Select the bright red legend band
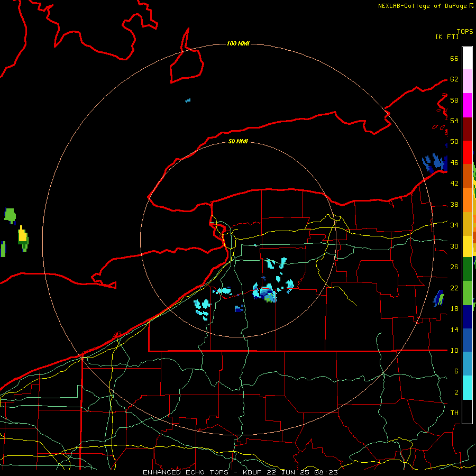Image resolution: width=476 pixels, height=476 pixels. (467, 152)
